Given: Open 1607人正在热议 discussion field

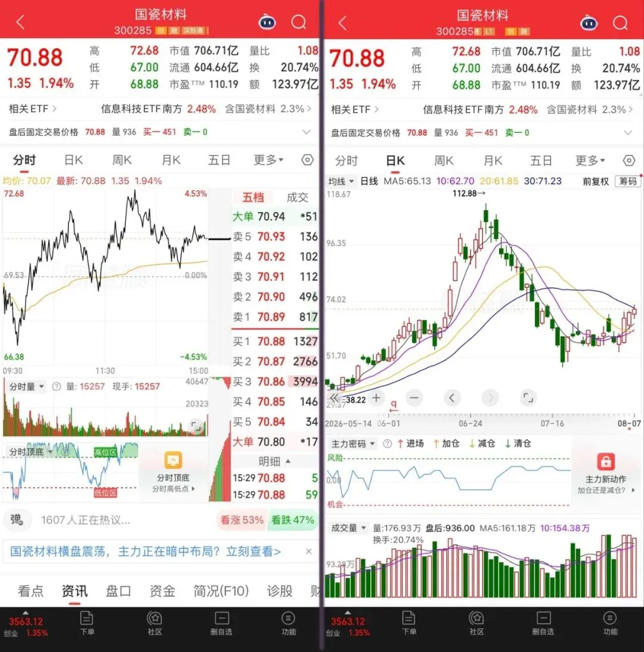Looking at the screenshot, I should pyautogui.click(x=86, y=520).
